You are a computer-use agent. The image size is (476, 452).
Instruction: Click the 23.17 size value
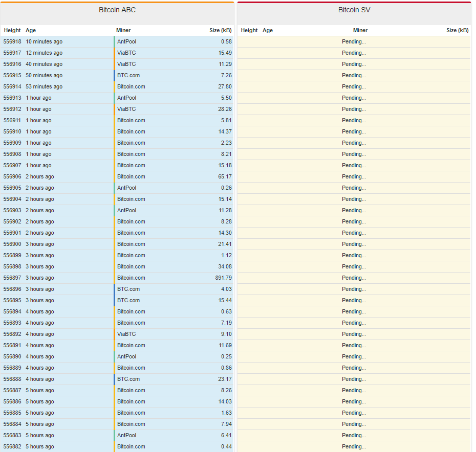click(225, 379)
